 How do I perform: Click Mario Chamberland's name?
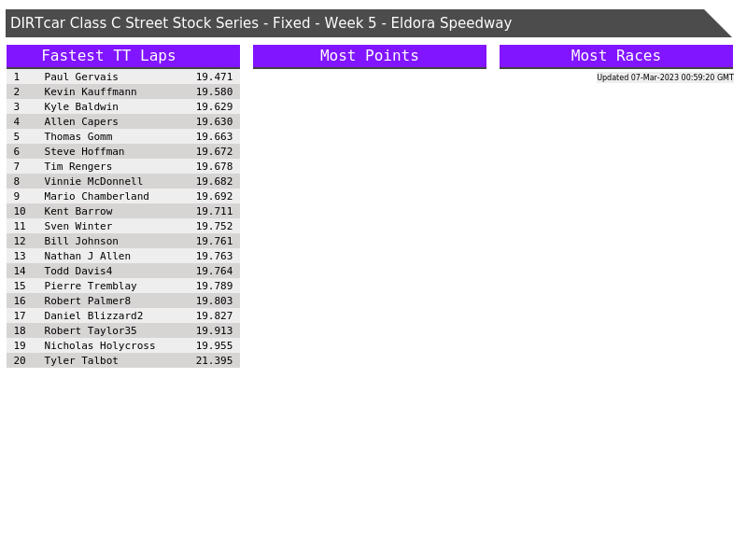click(x=96, y=196)
